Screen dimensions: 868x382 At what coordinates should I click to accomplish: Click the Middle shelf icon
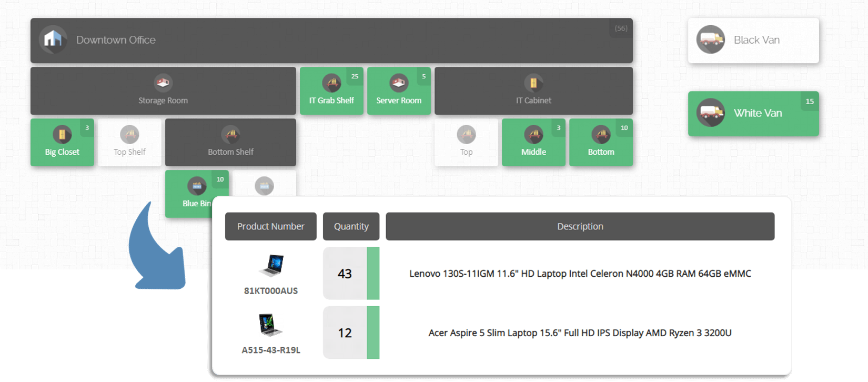pyautogui.click(x=533, y=134)
